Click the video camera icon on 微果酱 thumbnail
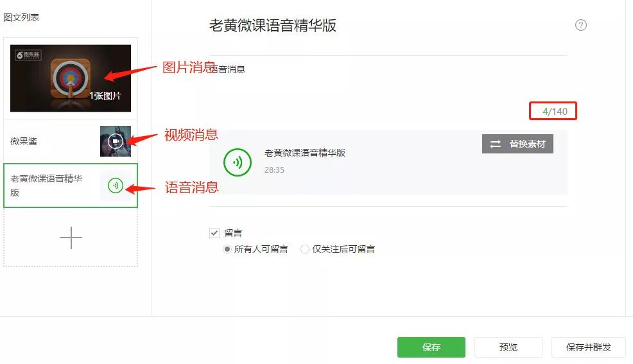The image size is (633, 364). (x=116, y=141)
